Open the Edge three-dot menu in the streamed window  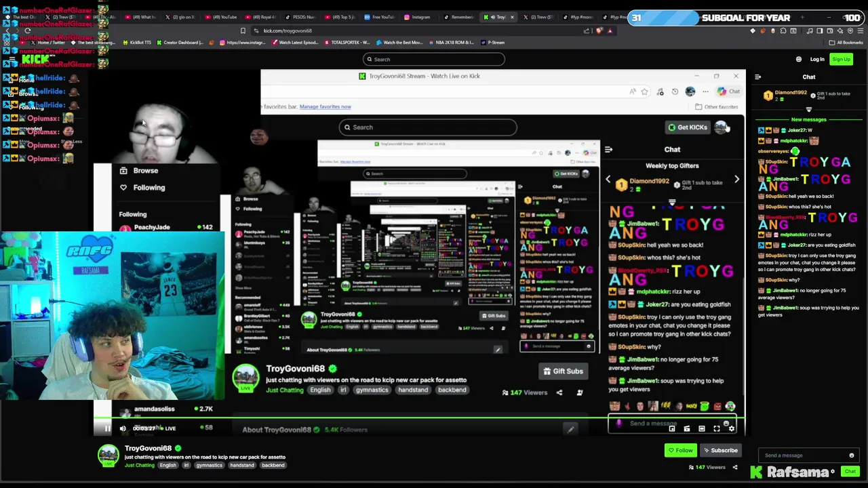[705, 91]
